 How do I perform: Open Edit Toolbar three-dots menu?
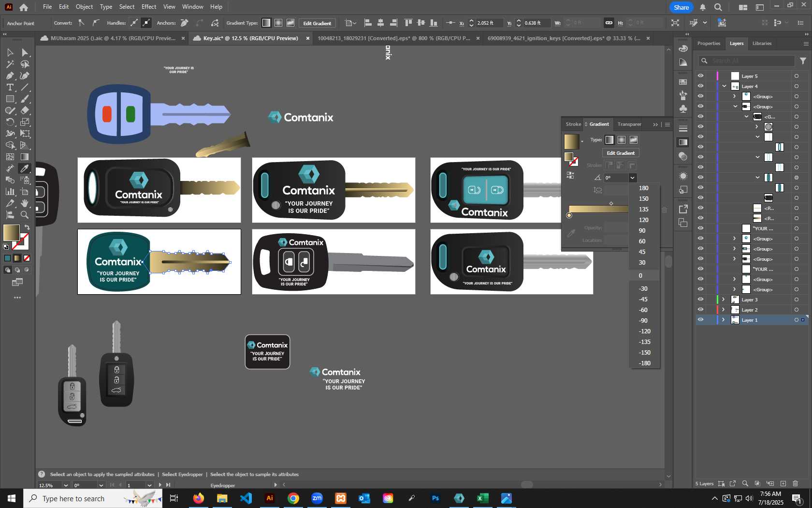coord(17,298)
